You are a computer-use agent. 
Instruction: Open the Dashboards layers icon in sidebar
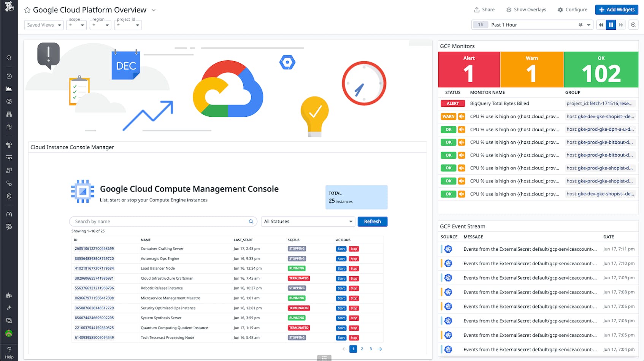tap(9, 127)
